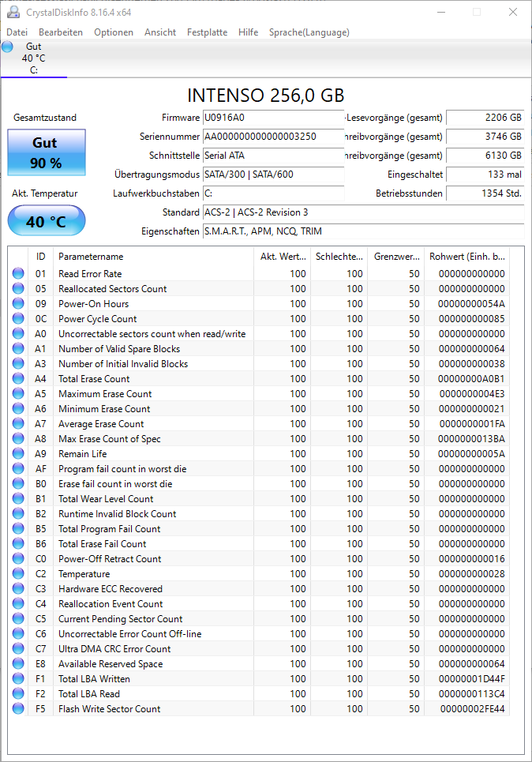This screenshot has width=532, height=762.
Task: Click status orb for Maximum Erase Count
Action: pyautogui.click(x=18, y=394)
